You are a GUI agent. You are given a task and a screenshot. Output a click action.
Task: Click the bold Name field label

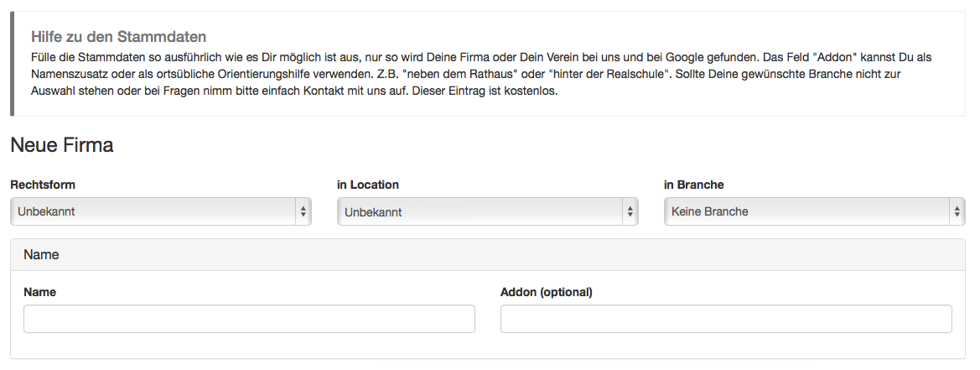tap(40, 292)
